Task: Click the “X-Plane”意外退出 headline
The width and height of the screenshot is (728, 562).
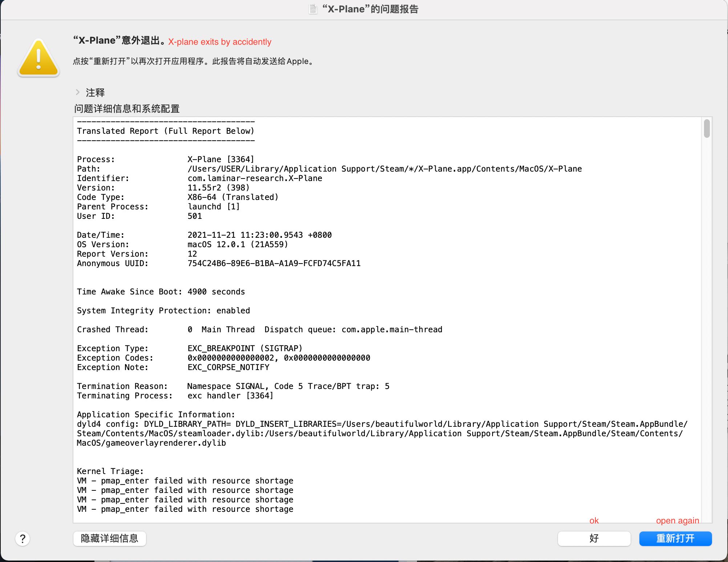Action: [120, 40]
